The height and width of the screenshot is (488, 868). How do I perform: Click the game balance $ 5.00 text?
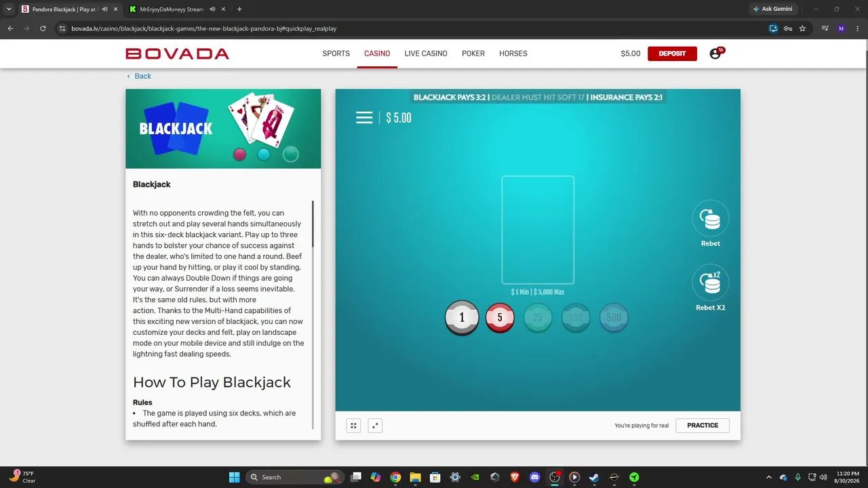[x=399, y=118]
